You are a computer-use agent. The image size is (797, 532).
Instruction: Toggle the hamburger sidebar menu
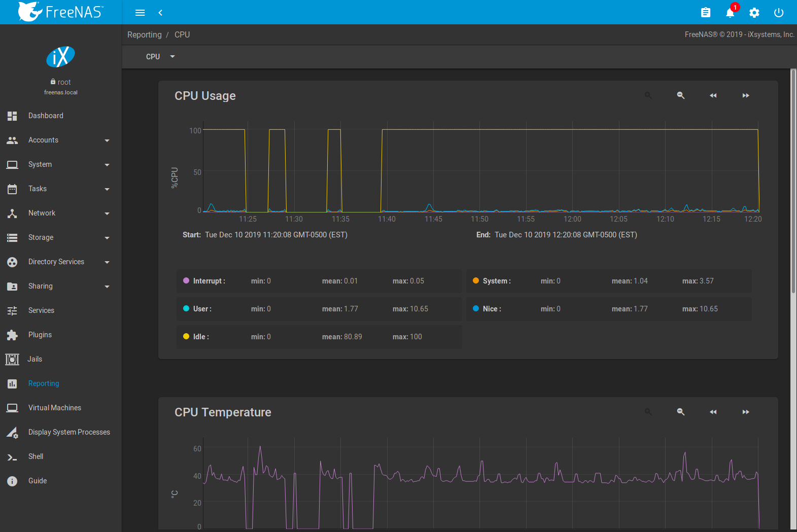click(x=140, y=13)
